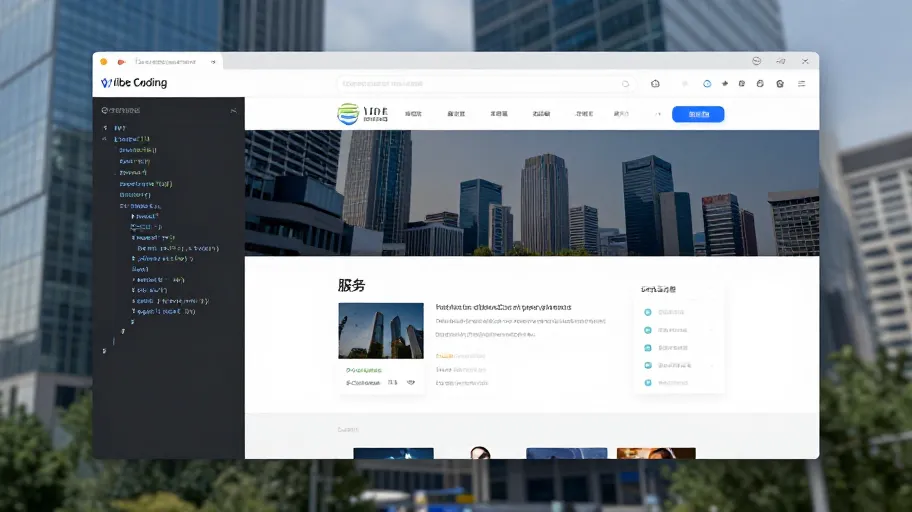The image size is (912, 512).
Task: Collapse the second row of the code tree
Action: [105, 139]
